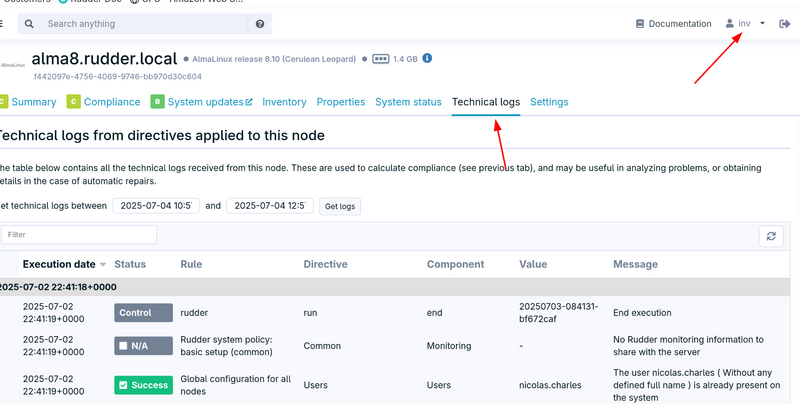The image size is (800, 404).
Task: Click the inv username
Action: [x=744, y=23]
